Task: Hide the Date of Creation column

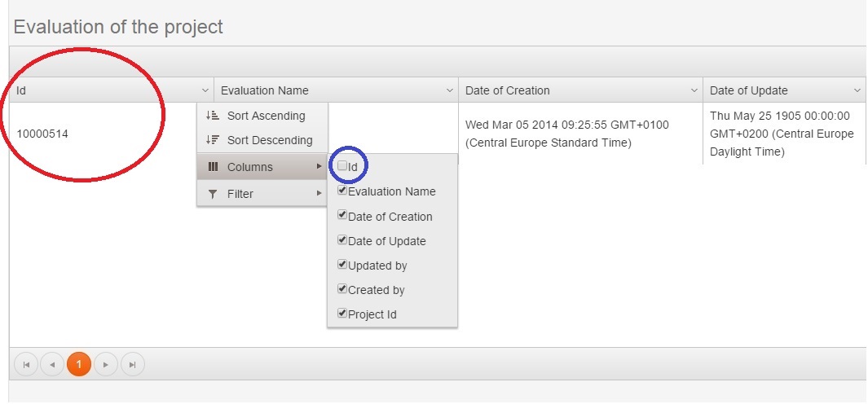Action: pyautogui.click(x=342, y=216)
